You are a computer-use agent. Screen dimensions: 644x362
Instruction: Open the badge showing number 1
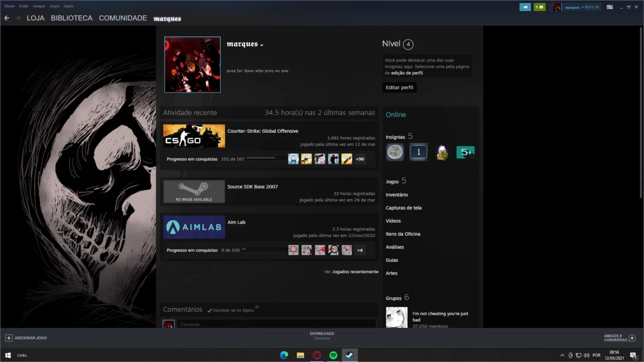point(419,152)
